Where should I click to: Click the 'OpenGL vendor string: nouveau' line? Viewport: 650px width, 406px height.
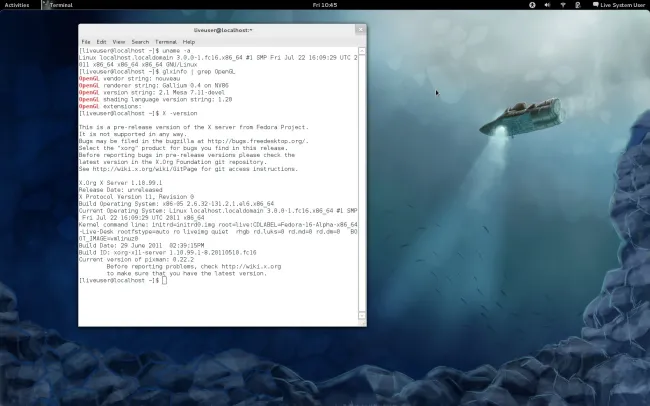pyautogui.click(x=129, y=78)
